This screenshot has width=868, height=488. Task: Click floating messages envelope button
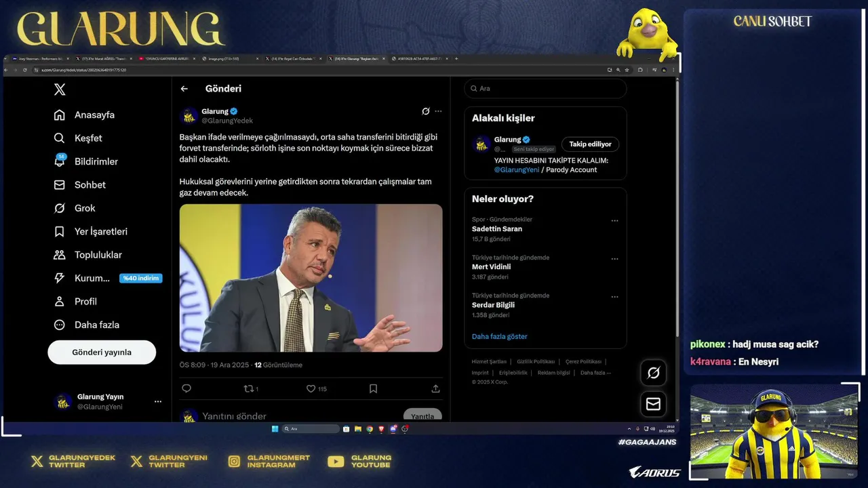653,404
